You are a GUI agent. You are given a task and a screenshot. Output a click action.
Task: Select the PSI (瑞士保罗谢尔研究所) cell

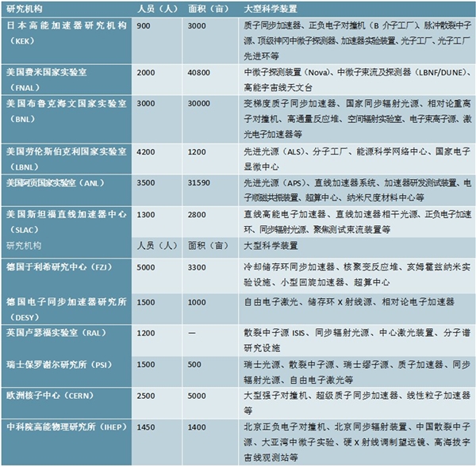(67, 372)
